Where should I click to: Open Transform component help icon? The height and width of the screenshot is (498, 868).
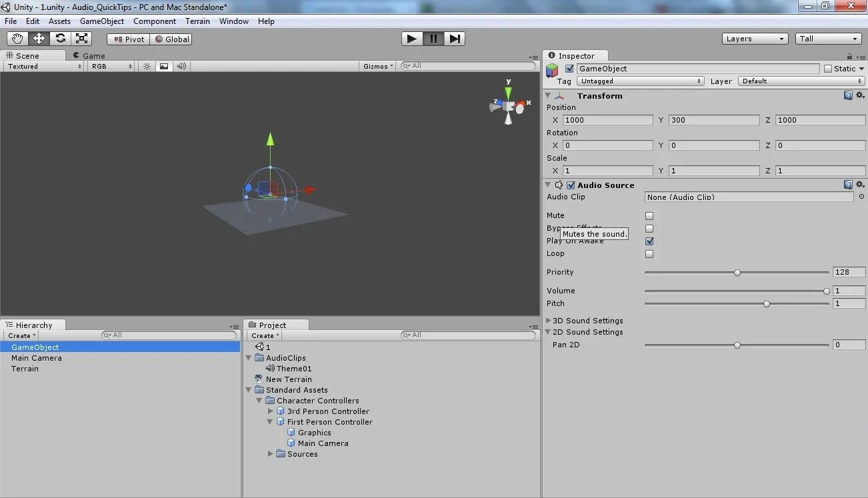click(x=848, y=95)
